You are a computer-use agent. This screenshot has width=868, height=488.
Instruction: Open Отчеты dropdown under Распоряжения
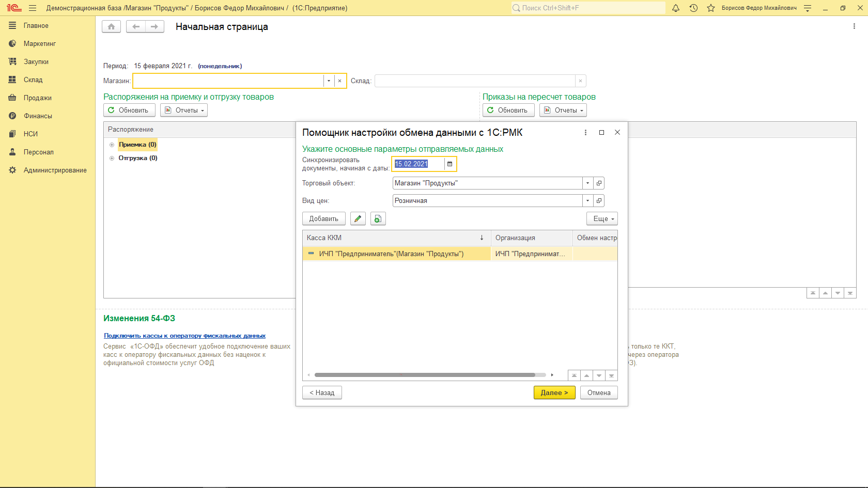coord(184,110)
